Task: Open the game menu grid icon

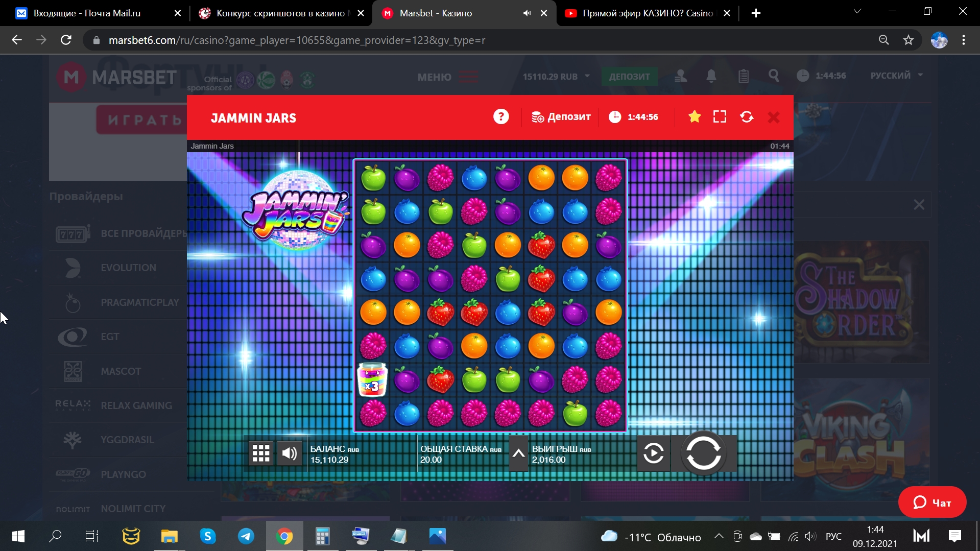Action: 261,453
